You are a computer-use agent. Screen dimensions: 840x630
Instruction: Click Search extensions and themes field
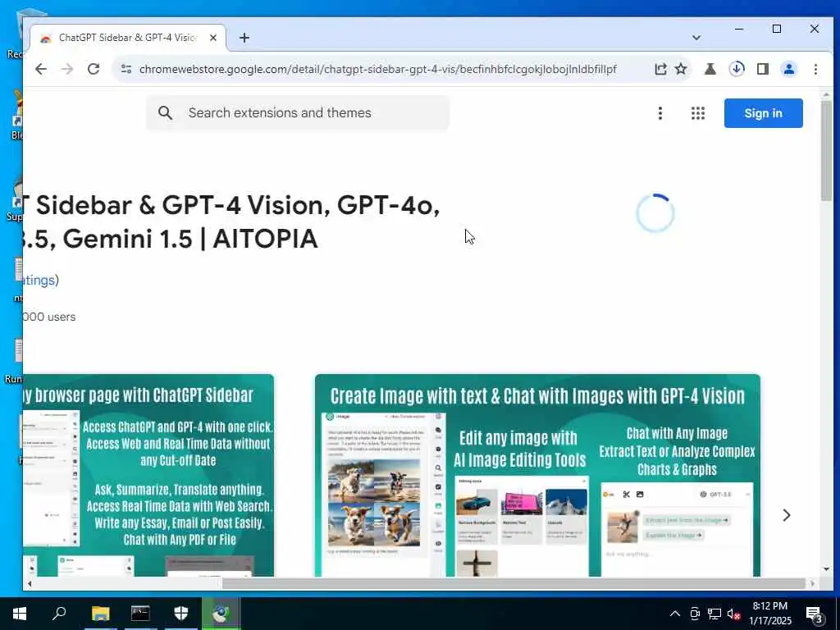[298, 113]
